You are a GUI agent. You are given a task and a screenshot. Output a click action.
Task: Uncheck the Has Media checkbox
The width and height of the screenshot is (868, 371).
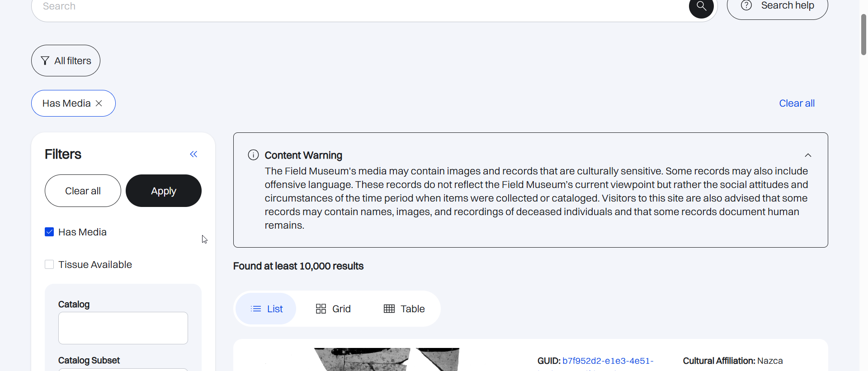click(x=49, y=232)
